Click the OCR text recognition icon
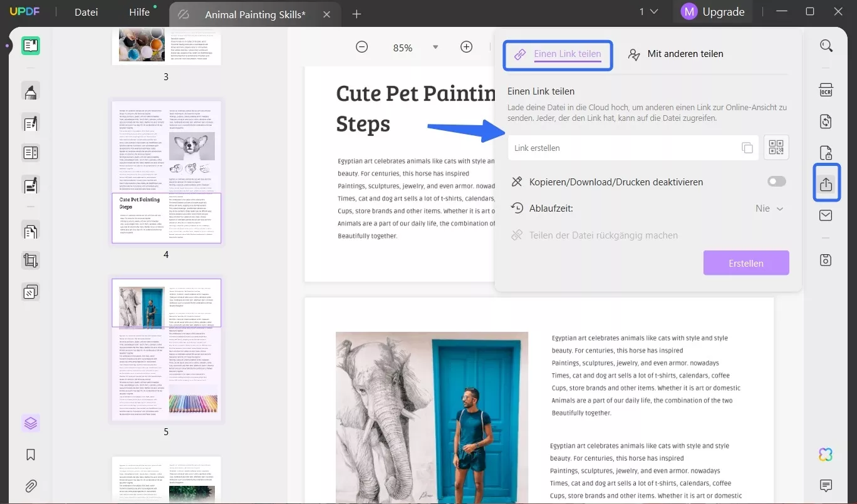 [x=826, y=90]
